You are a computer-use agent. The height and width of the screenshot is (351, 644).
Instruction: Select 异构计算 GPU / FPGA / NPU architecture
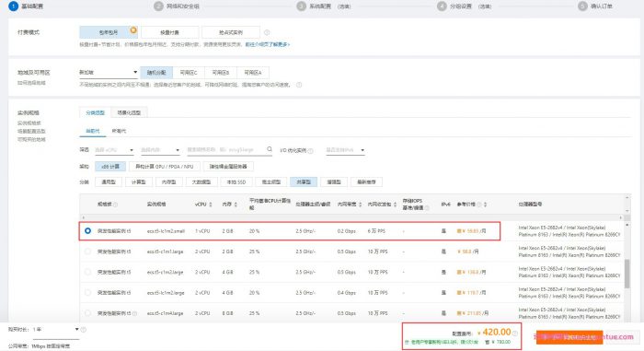tap(165, 166)
